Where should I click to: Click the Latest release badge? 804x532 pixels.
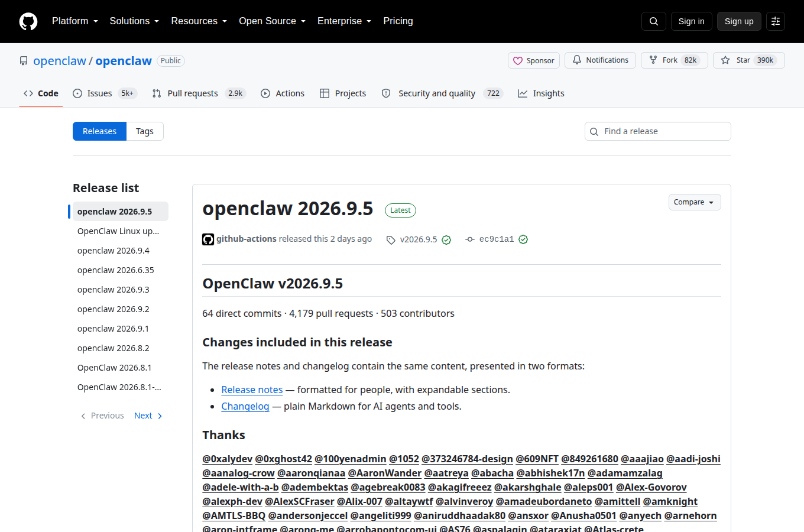(x=401, y=210)
